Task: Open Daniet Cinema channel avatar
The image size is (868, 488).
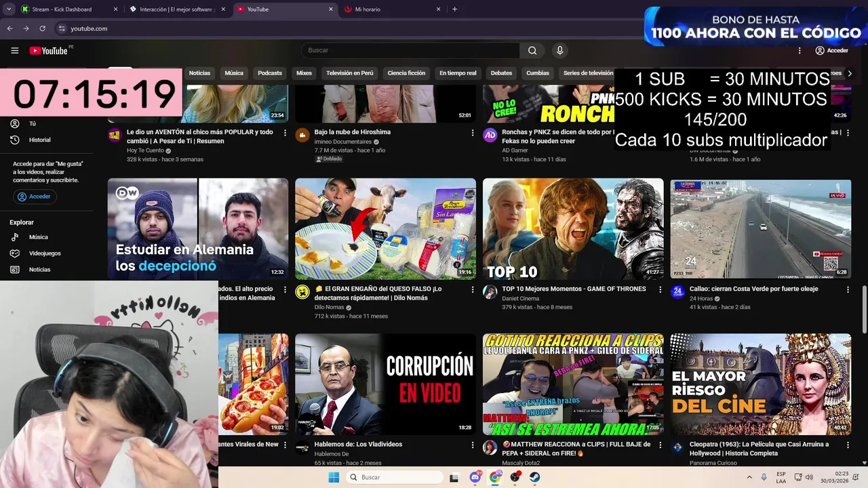Action: click(x=490, y=292)
